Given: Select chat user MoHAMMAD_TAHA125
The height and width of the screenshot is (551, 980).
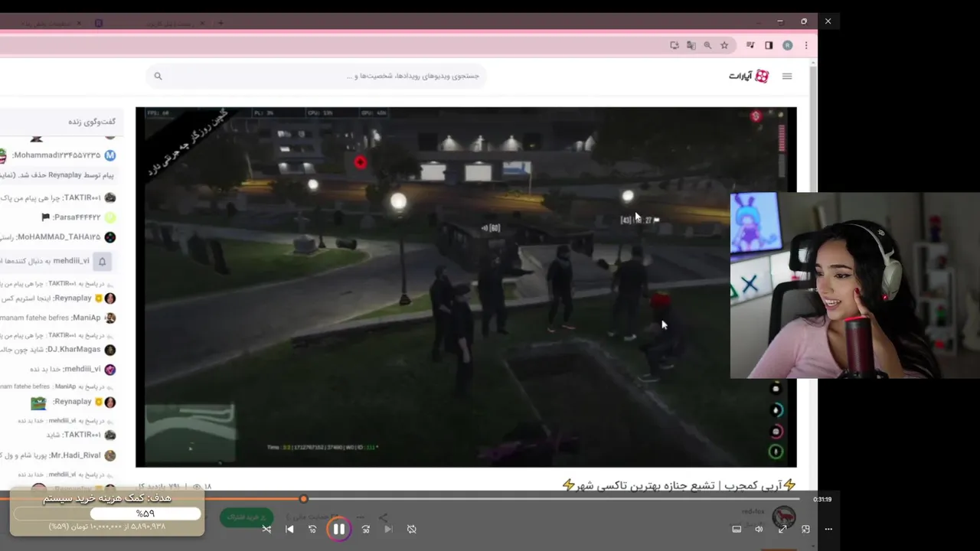Looking at the screenshot, I should (x=58, y=237).
